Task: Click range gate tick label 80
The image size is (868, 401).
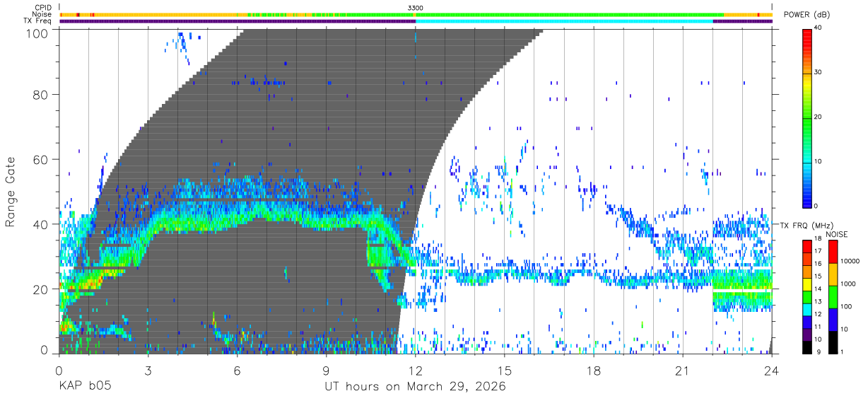Action: tap(40, 94)
